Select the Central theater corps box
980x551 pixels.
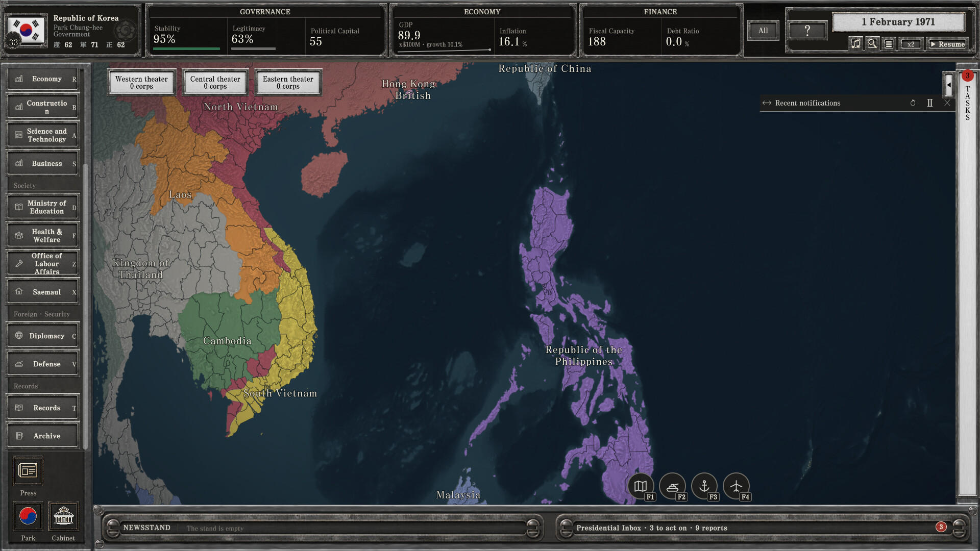click(215, 82)
